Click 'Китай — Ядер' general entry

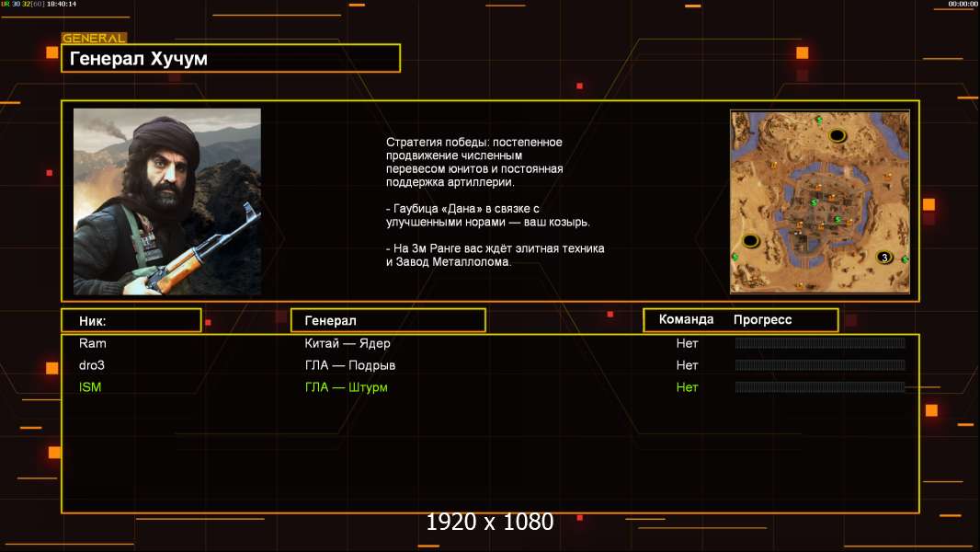pyautogui.click(x=347, y=343)
